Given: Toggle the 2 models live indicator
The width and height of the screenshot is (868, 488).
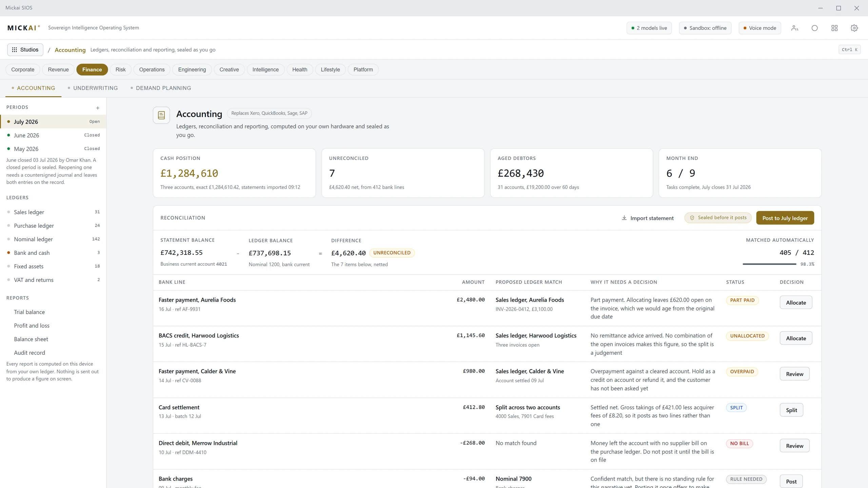Looking at the screenshot, I should click(649, 28).
